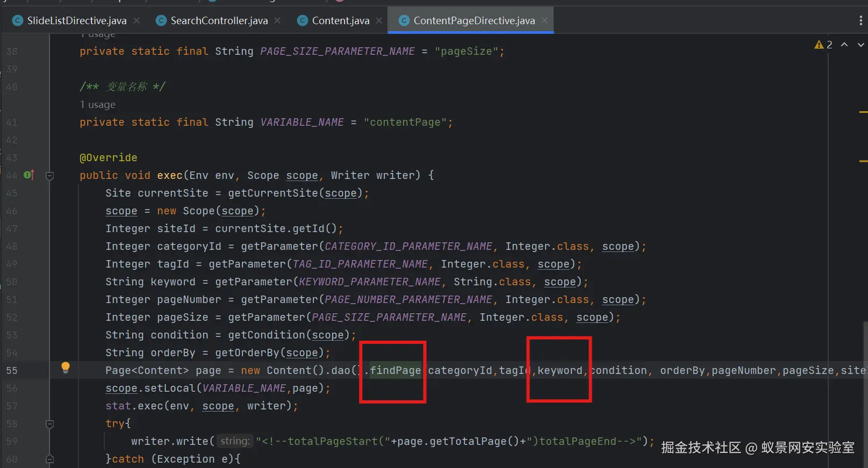Click line number 55 in the gutter
This screenshot has height=468, width=868.
[12, 370]
